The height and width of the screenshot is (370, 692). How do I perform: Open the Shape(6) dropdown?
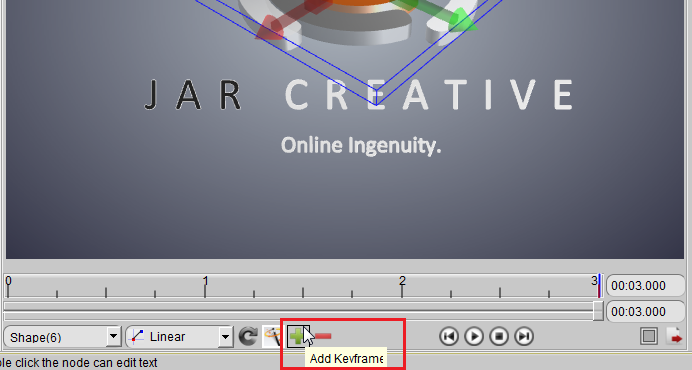click(x=113, y=337)
